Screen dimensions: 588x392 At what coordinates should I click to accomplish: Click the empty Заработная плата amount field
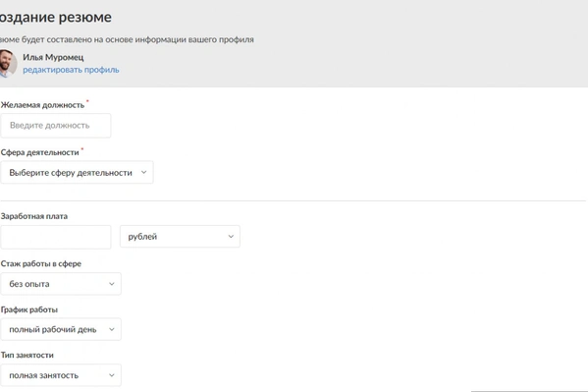tap(56, 237)
